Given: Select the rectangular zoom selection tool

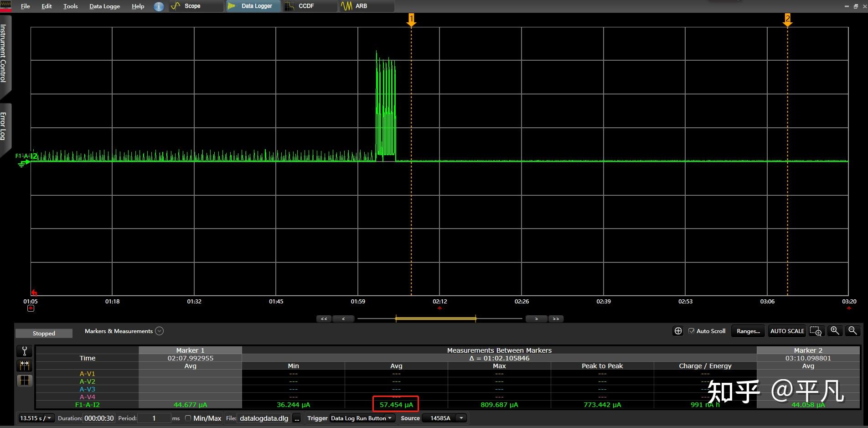Looking at the screenshot, I should point(816,331).
